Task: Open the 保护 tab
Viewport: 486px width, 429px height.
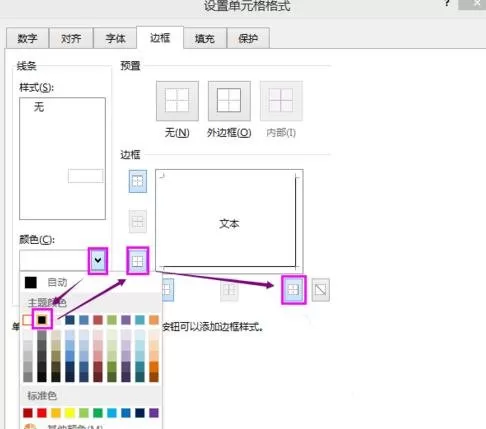Action: point(248,38)
